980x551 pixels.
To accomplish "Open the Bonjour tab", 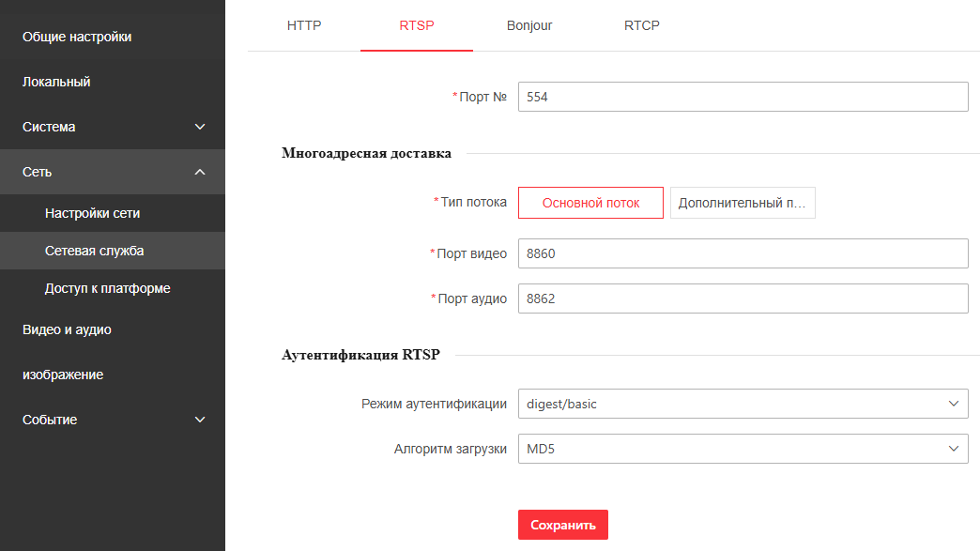I will [529, 25].
